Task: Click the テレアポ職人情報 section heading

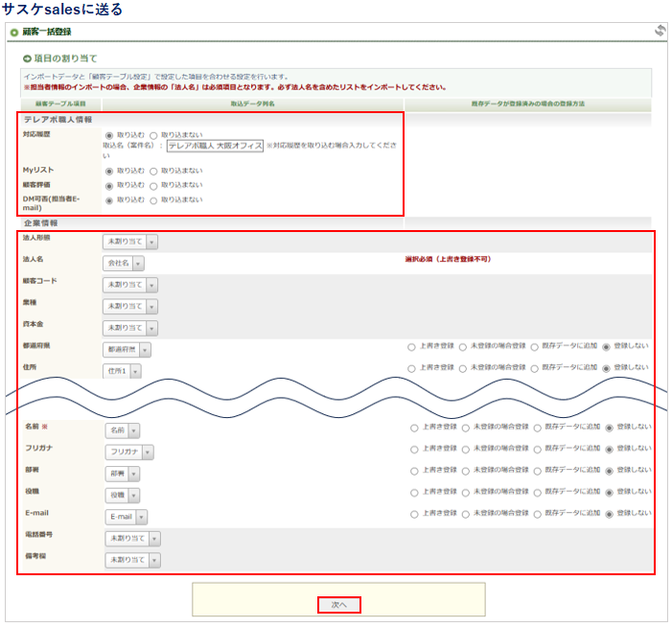Action: coord(58,120)
